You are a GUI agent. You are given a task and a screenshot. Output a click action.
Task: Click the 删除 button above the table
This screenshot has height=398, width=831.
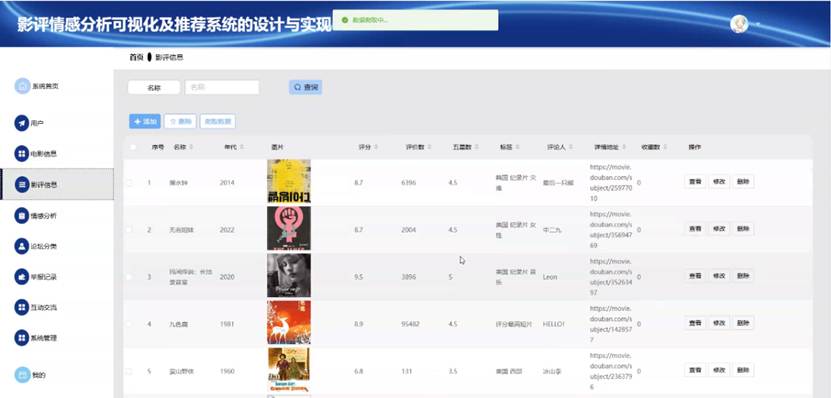tap(180, 121)
